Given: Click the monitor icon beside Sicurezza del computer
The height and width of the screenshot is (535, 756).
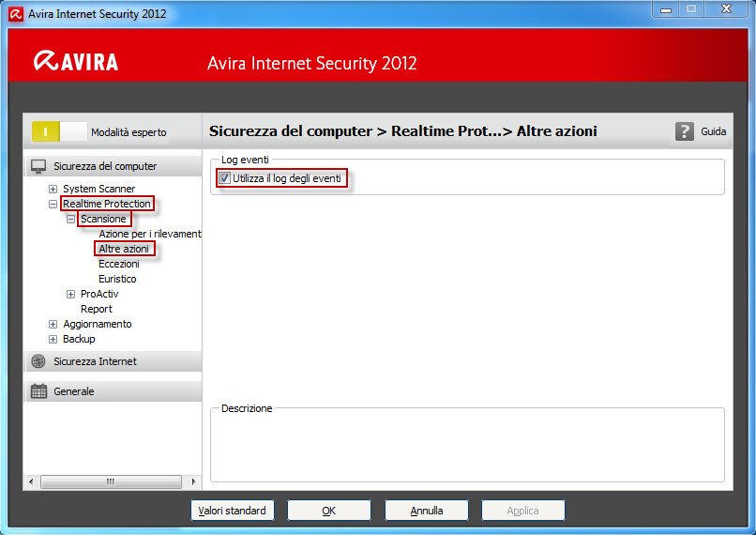Looking at the screenshot, I should tap(38, 166).
